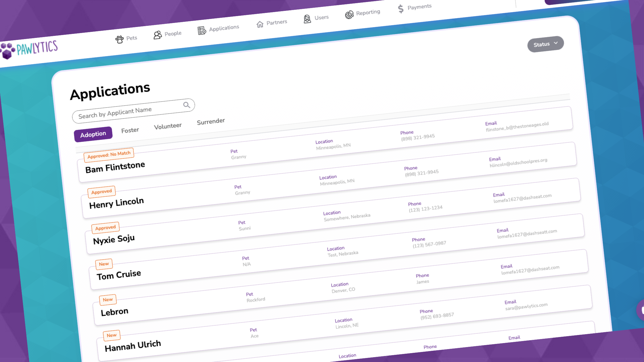Click location 'Denver, CO'
644x362 pixels.
[x=343, y=290]
